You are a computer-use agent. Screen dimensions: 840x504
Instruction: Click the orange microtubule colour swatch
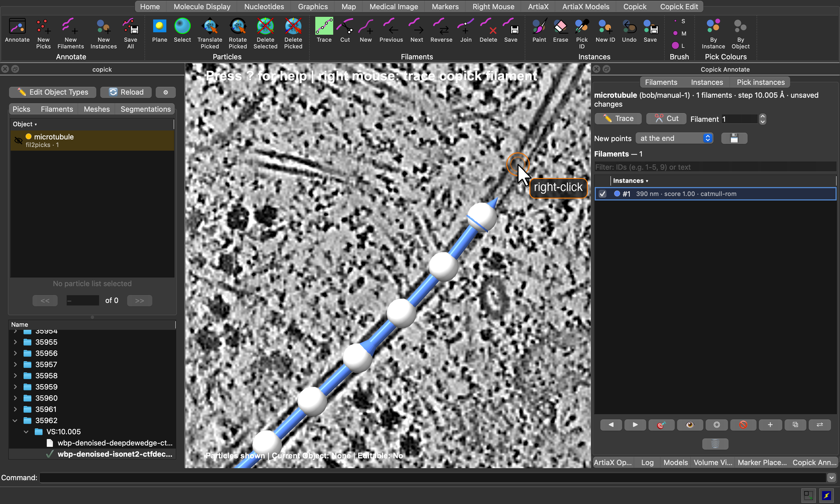[29, 137]
